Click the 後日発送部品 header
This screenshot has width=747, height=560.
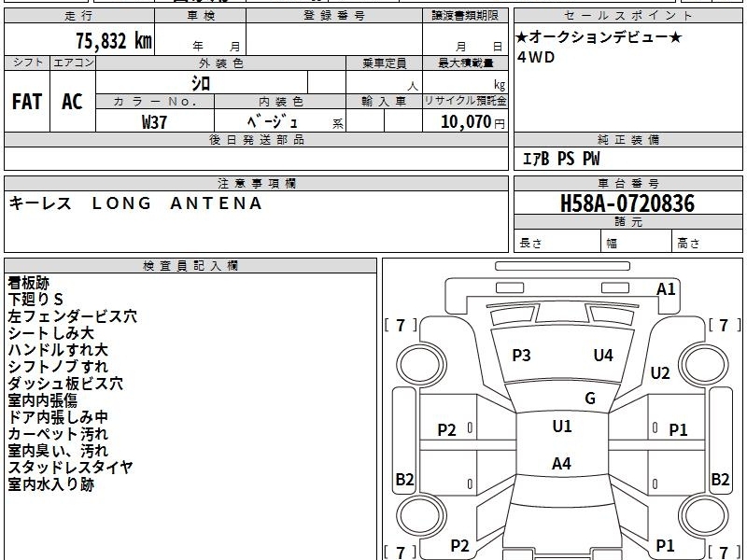(x=256, y=139)
